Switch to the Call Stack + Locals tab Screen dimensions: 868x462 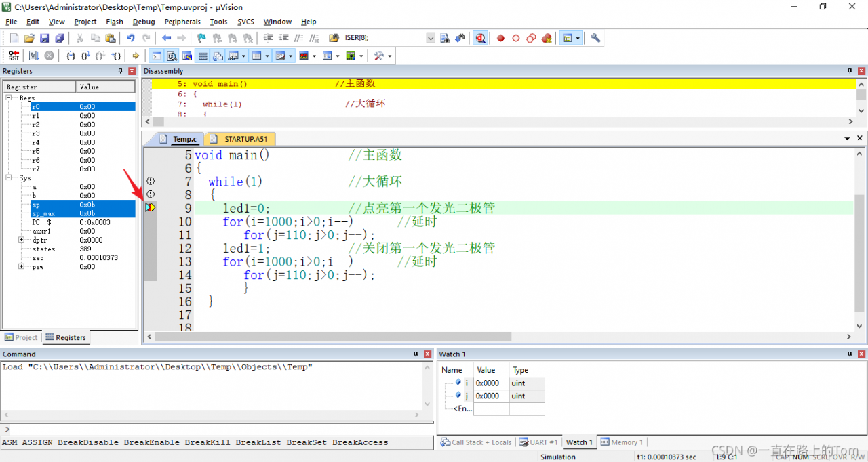(x=476, y=442)
